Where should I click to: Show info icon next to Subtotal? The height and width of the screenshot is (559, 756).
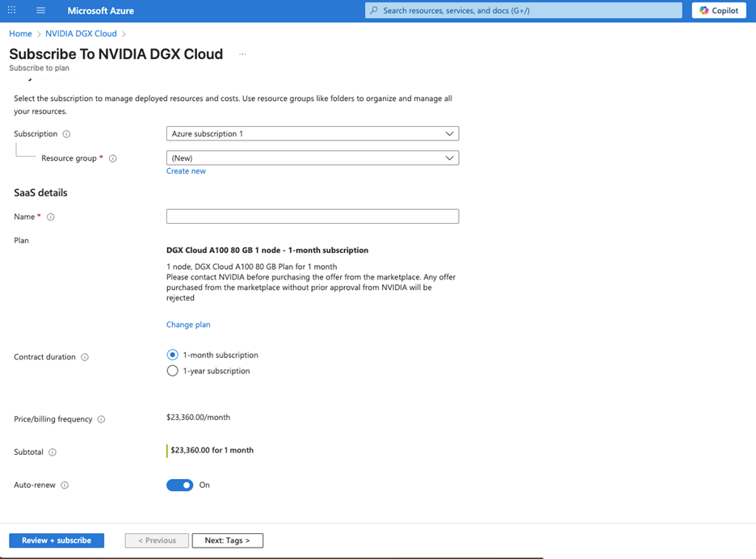pos(52,452)
